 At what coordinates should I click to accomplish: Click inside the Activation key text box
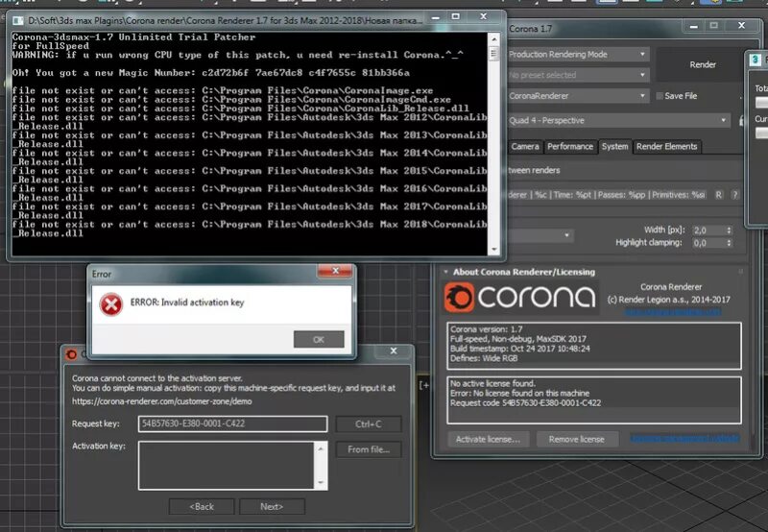(226, 466)
